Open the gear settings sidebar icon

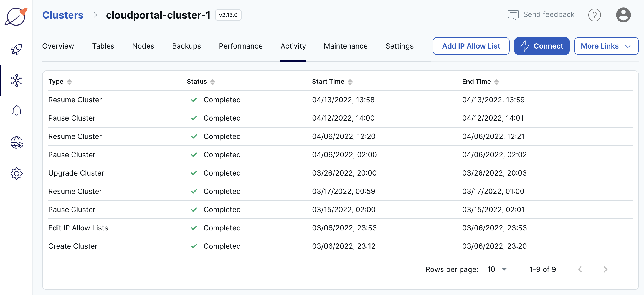(16, 173)
